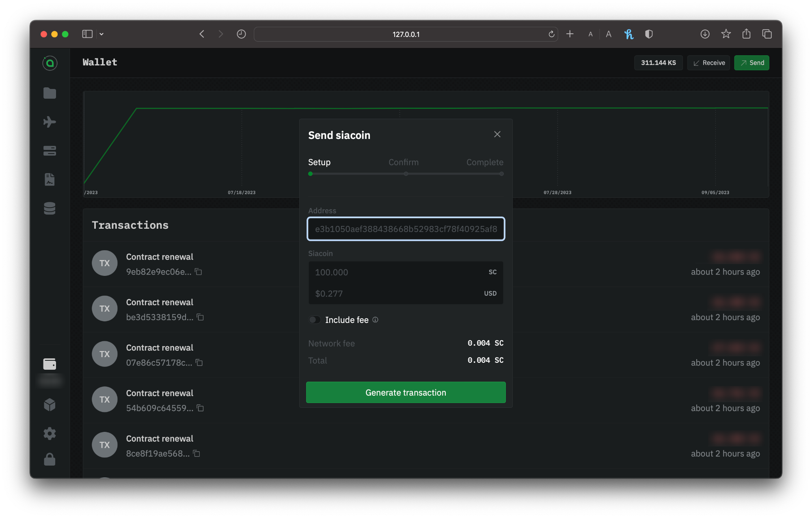Image resolution: width=812 pixels, height=518 pixels.
Task: Close the Send siacoin dialog
Action: coord(497,134)
